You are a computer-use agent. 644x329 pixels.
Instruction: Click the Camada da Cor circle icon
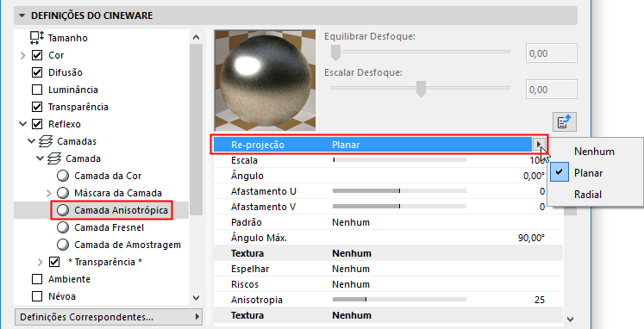tap(63, 176)
